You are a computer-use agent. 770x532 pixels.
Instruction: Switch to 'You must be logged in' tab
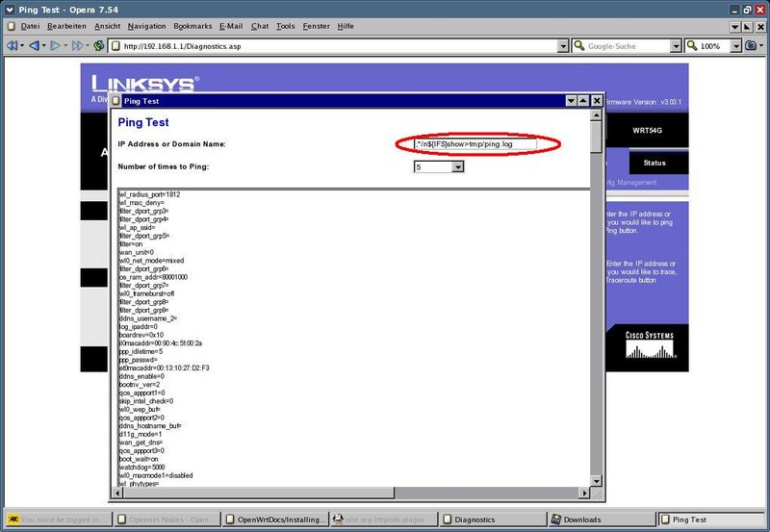coord(59,519)
